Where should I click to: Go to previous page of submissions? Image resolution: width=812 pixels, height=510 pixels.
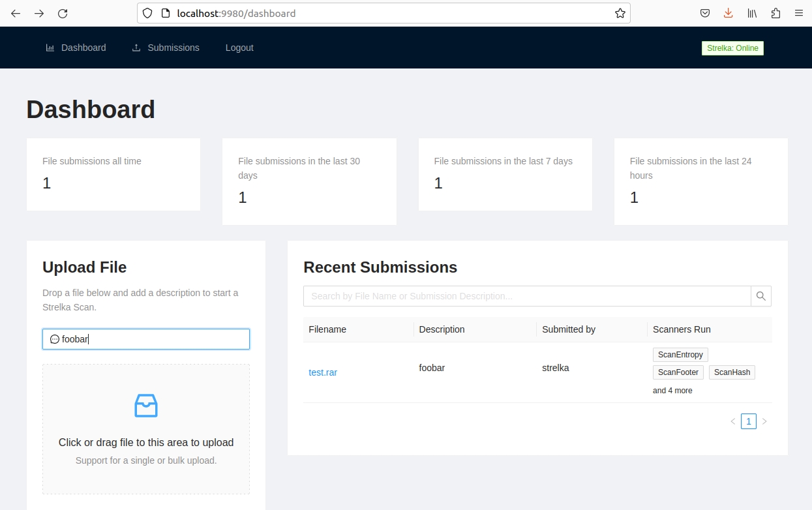(732, 421)
